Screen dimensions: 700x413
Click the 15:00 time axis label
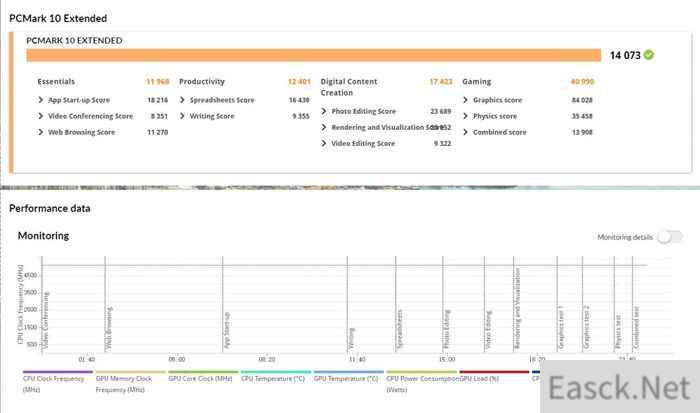447,359
